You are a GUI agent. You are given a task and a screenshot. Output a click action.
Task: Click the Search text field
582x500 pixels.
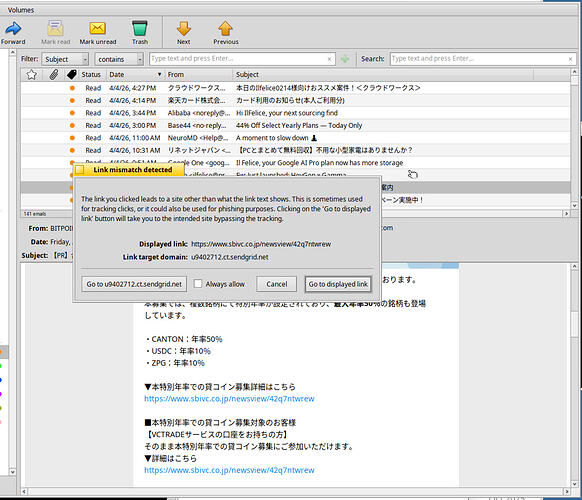483,59
